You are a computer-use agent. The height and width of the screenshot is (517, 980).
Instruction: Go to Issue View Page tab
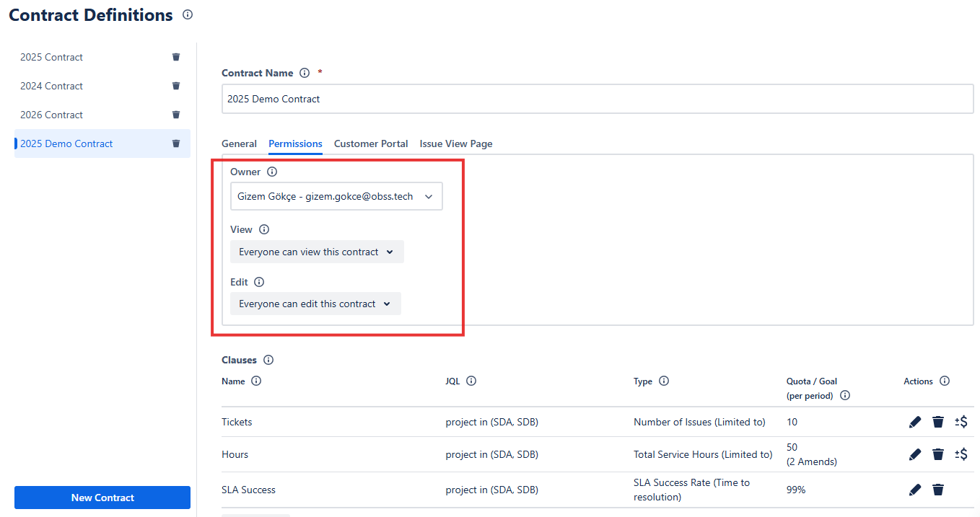[x=456, y=143]
